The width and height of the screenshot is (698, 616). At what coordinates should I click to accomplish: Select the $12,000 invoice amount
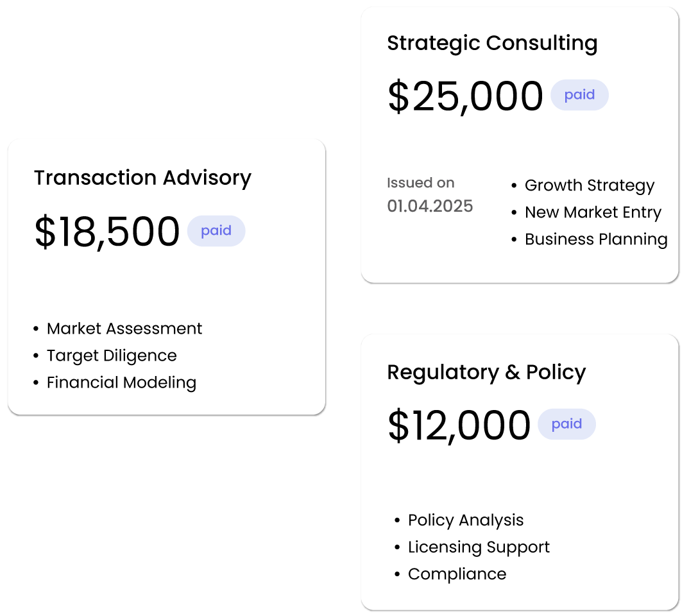pos(459,425)
